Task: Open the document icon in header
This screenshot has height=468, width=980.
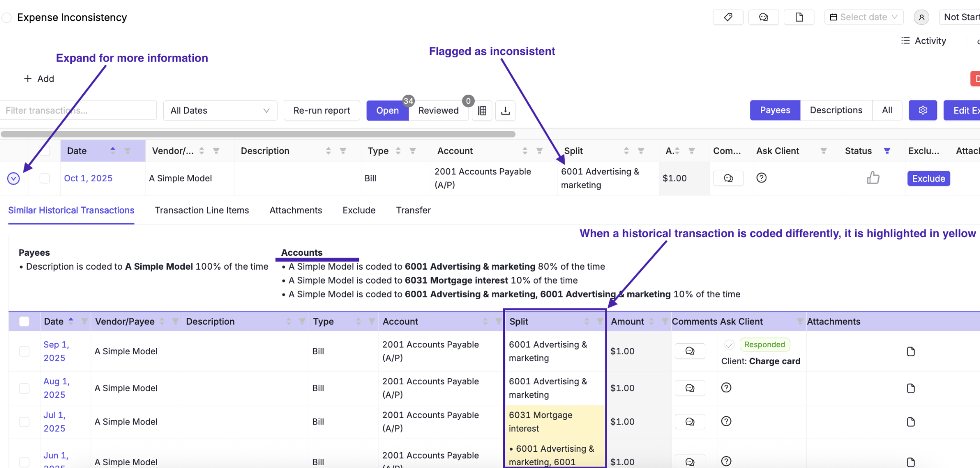Action: coord(799,17)
